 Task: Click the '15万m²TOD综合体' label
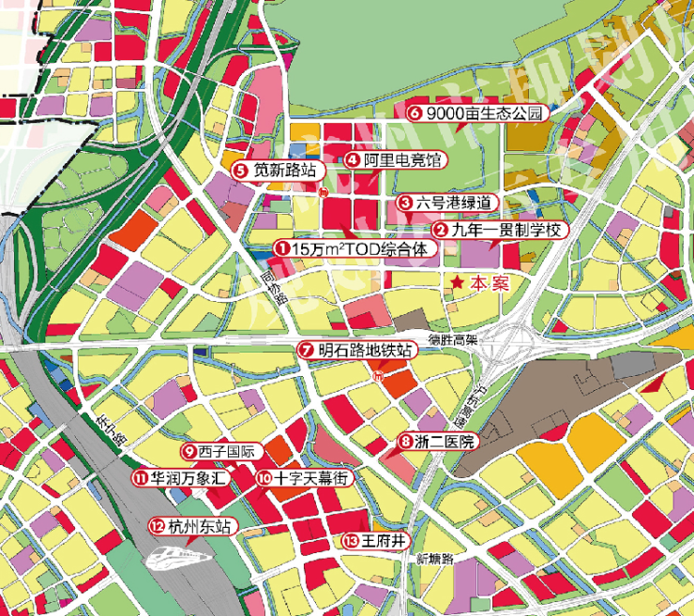point(355,249)
